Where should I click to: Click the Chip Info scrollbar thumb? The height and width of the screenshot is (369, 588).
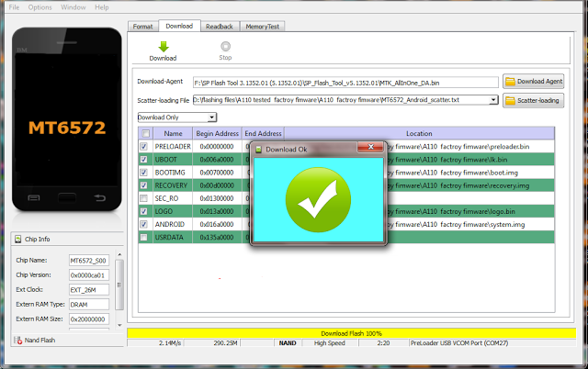point(119,285)
